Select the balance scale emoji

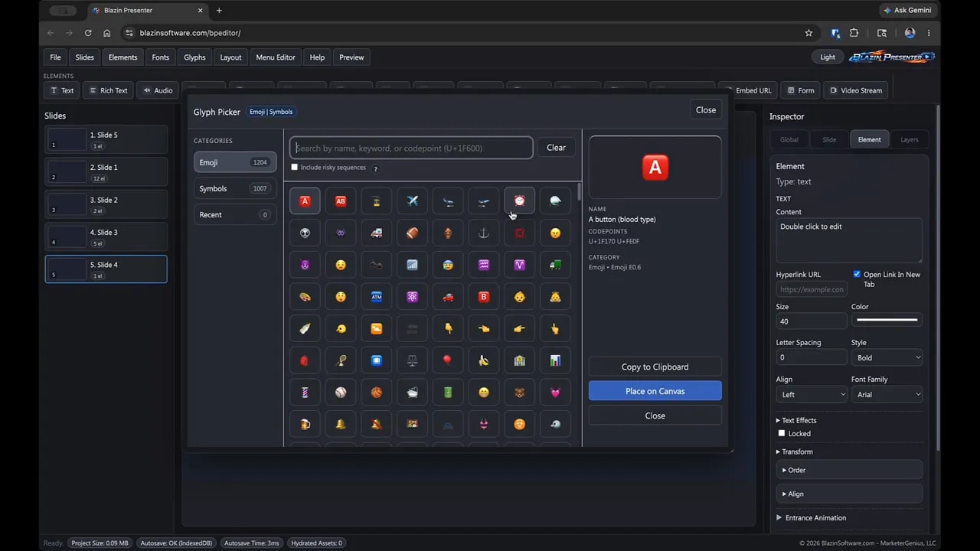click(412, 360)
